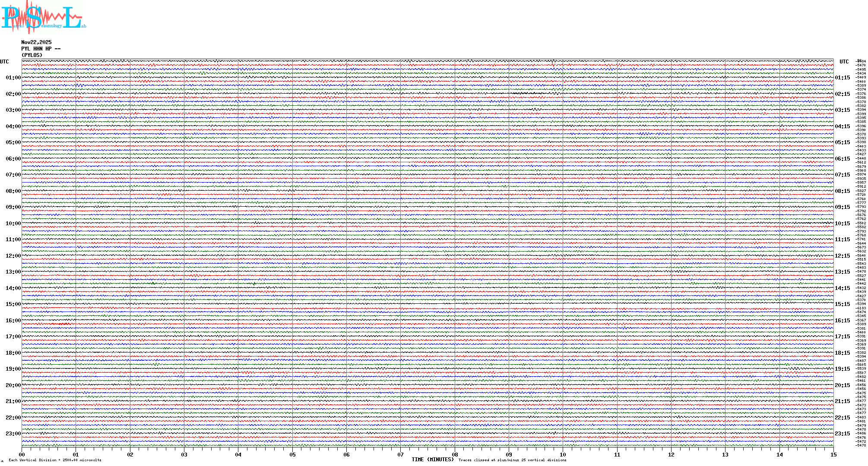Click the Traces clipped footnote text

pos(512,460)
